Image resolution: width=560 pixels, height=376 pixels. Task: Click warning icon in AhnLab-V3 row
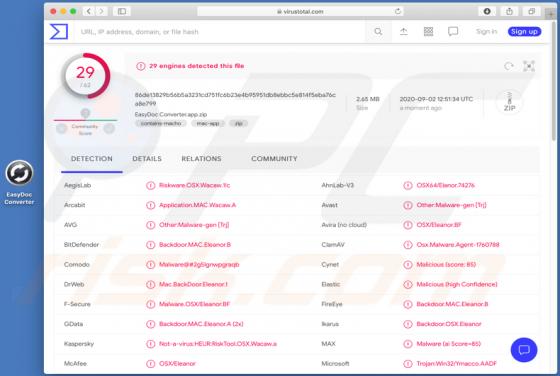pyautogui.click(x=408, y=185)
